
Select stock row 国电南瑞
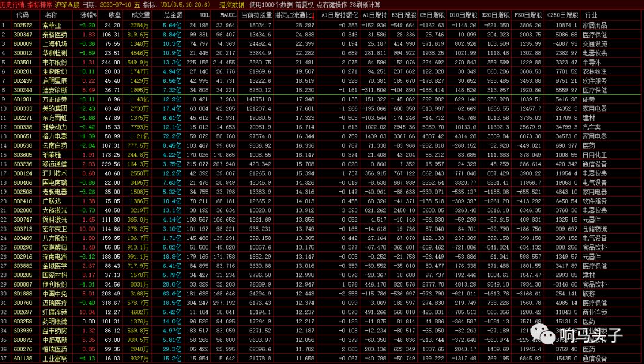click(320, 183)
